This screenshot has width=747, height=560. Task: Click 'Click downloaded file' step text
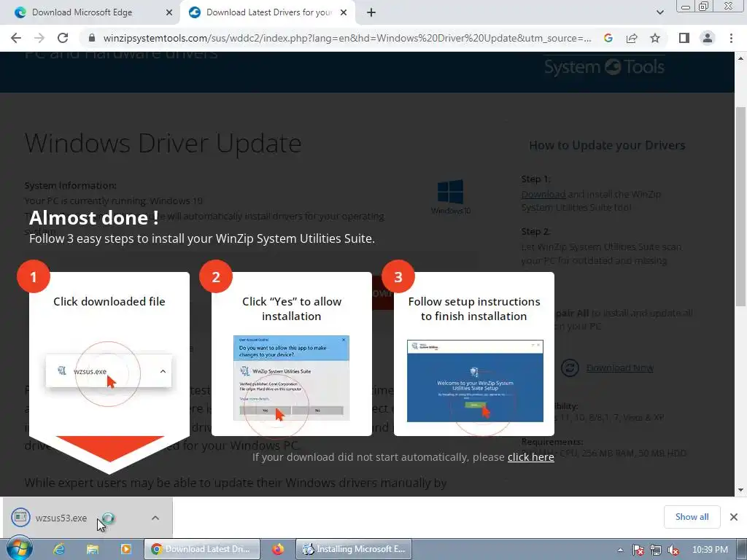pyautogui.click(x=109, y=301)
